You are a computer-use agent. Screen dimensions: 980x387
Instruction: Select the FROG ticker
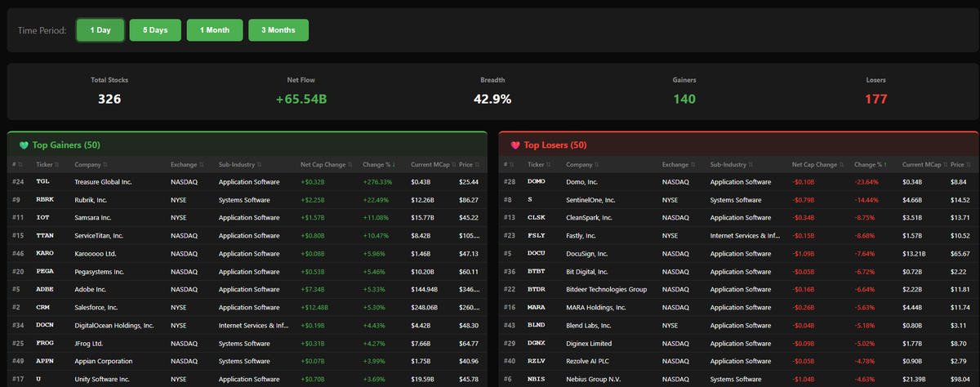(45, 343)
